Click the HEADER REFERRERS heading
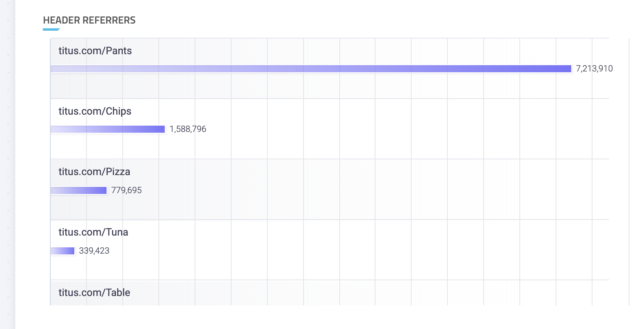 [89, 20]
